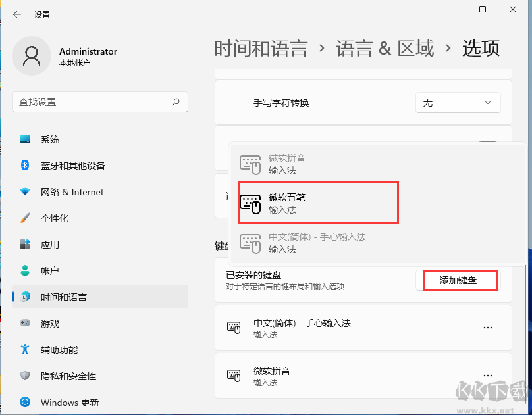Open 帐户 settings category
This screenshot has width=532, height=415.
pos(100,271)
